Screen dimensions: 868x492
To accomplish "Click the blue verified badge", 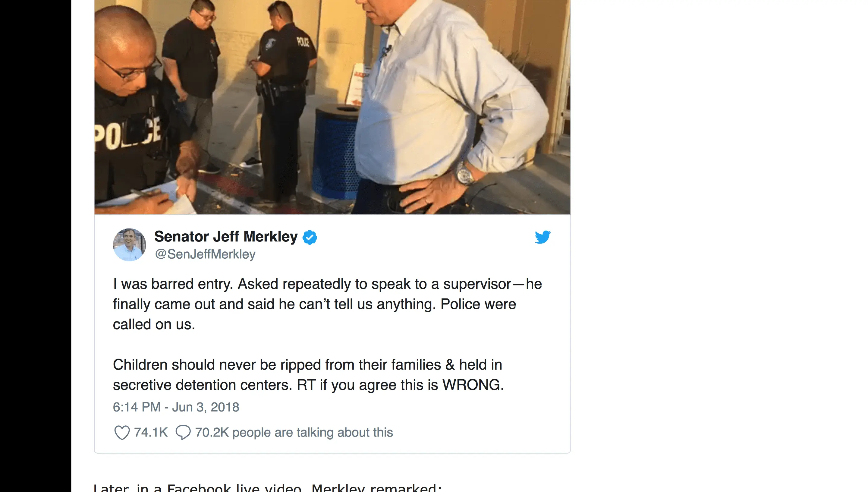I will pyautogui.click(x=310, y=237).
